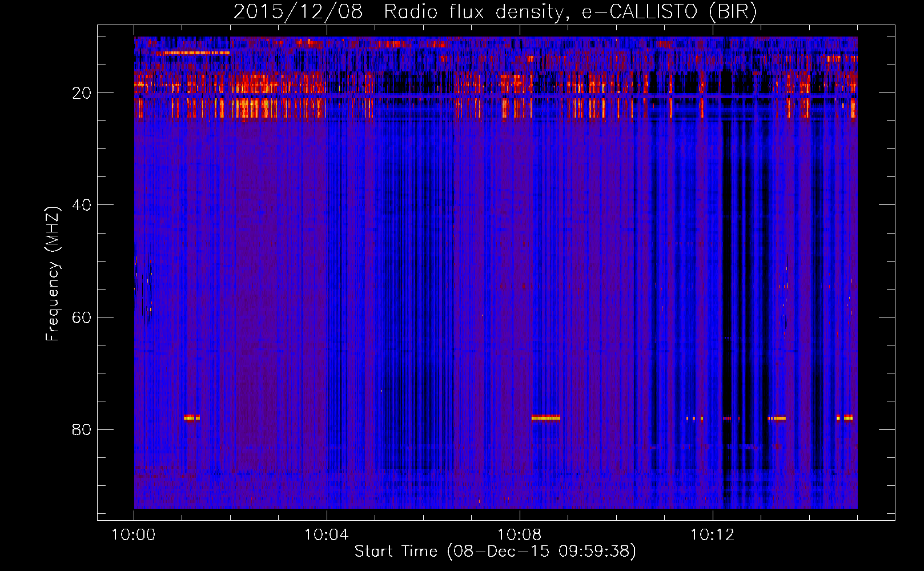Click the 10:08 time tick label
This screenshot has width=924, height=571.
click(x=519, y=535)
